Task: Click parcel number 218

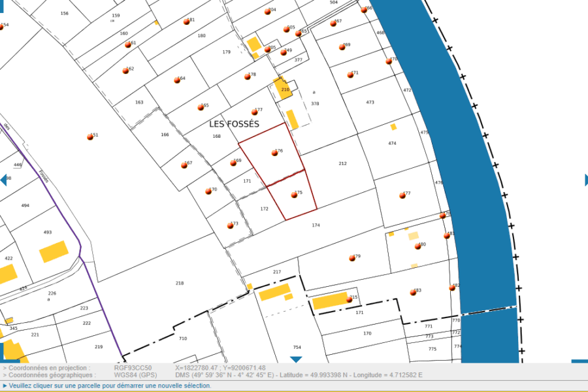Action: tap(180, 283)
